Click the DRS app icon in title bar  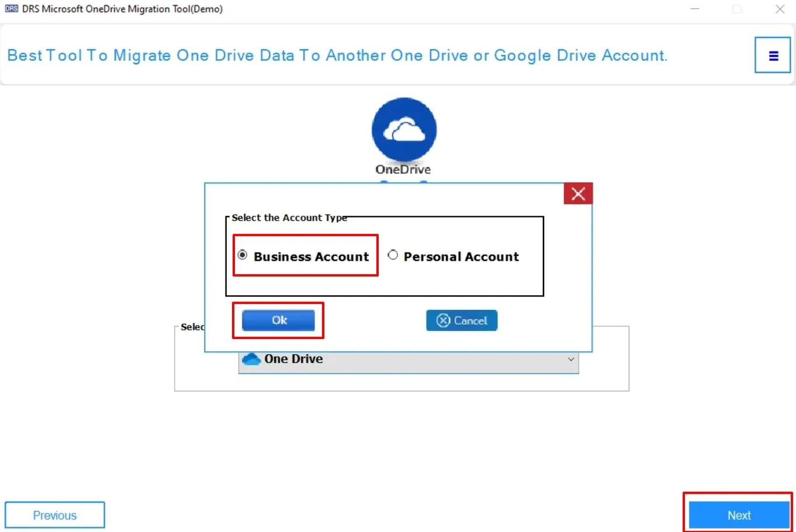[11, 9]
